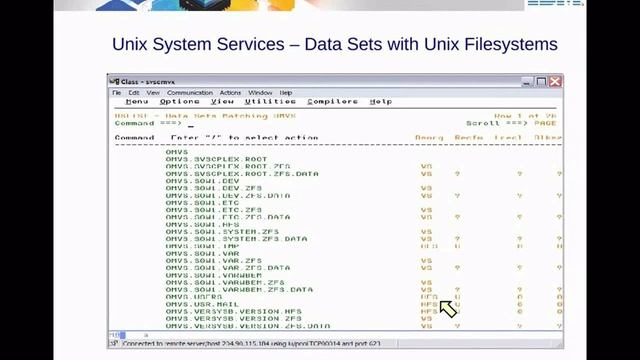Maximize the Class sysemvs window
This screenshot has width=640, height=360.
tap(541, 82)
